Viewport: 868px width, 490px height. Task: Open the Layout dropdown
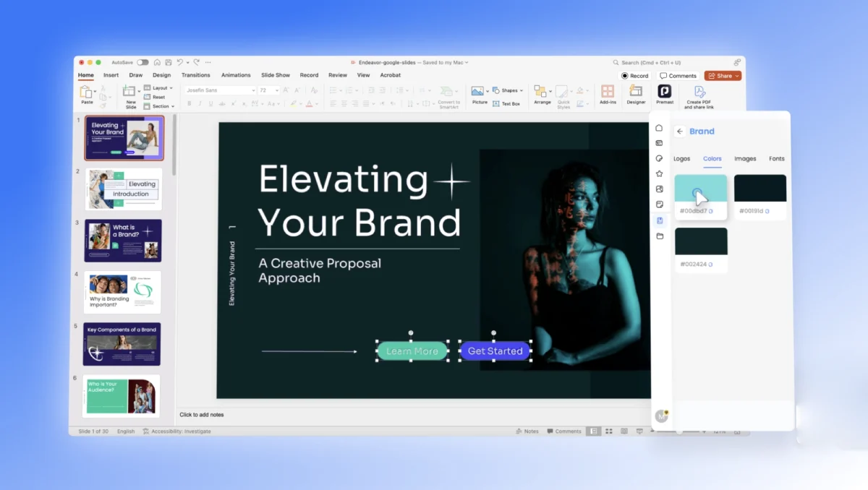pos(162,88)
